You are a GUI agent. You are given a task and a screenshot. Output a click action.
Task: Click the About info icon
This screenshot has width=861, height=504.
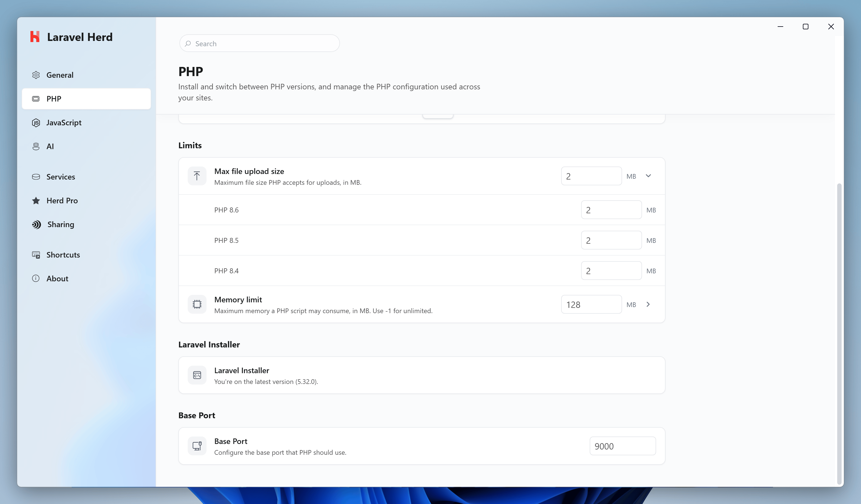[x=36, y=278]
